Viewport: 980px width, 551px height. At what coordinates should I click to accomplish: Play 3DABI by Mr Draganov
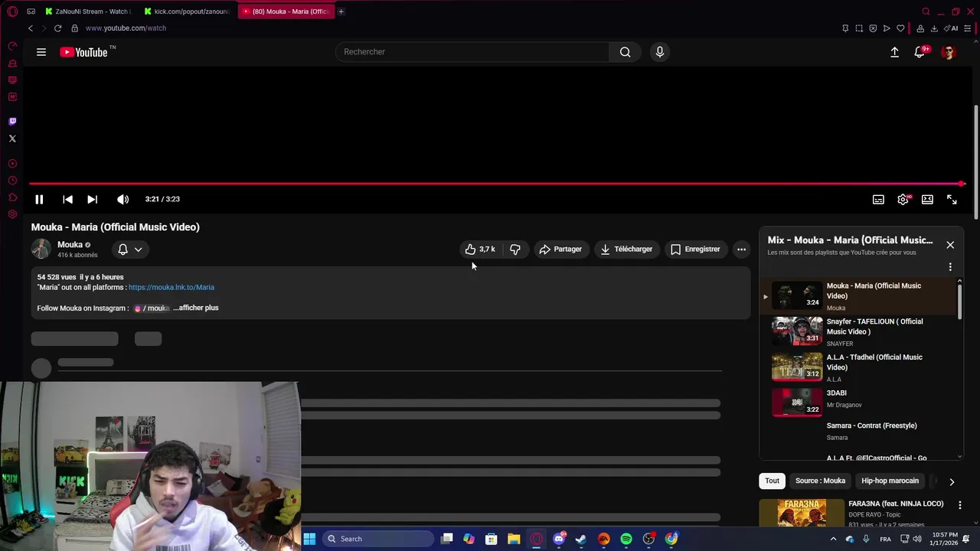[x=859, y=403]
